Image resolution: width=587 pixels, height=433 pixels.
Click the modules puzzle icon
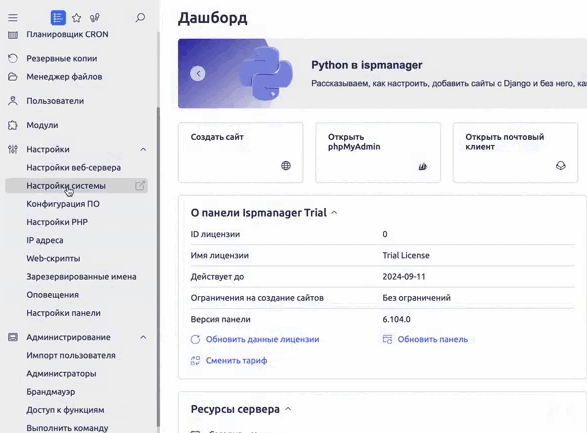tap(13, 125)
